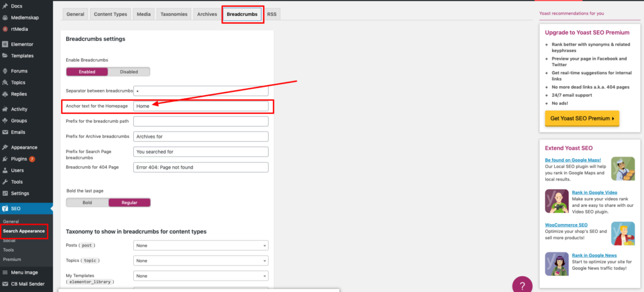This screenshot has height=292, width=644.
Task: Switch to the Content Types tab
Action: click(x=111, y=14)
